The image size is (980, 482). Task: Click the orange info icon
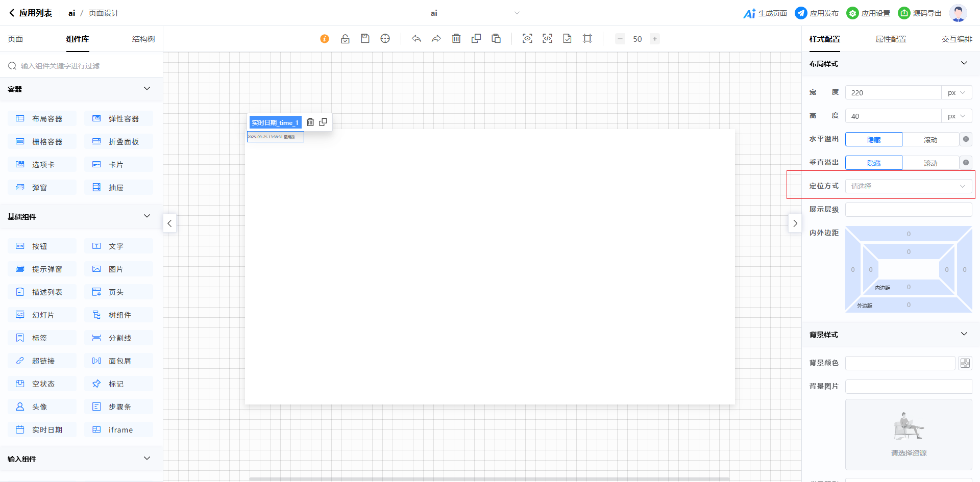(325, 39)
